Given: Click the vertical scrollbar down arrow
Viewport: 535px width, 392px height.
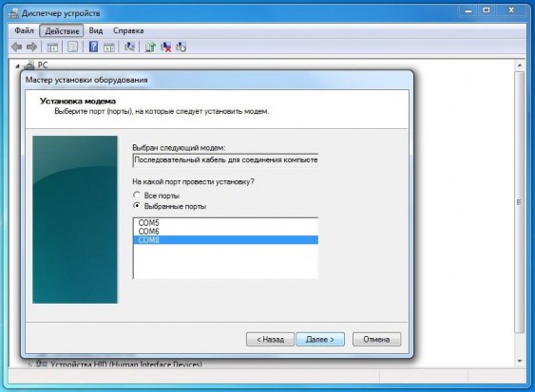Looking at the screenshot, I should pos(520,361).
